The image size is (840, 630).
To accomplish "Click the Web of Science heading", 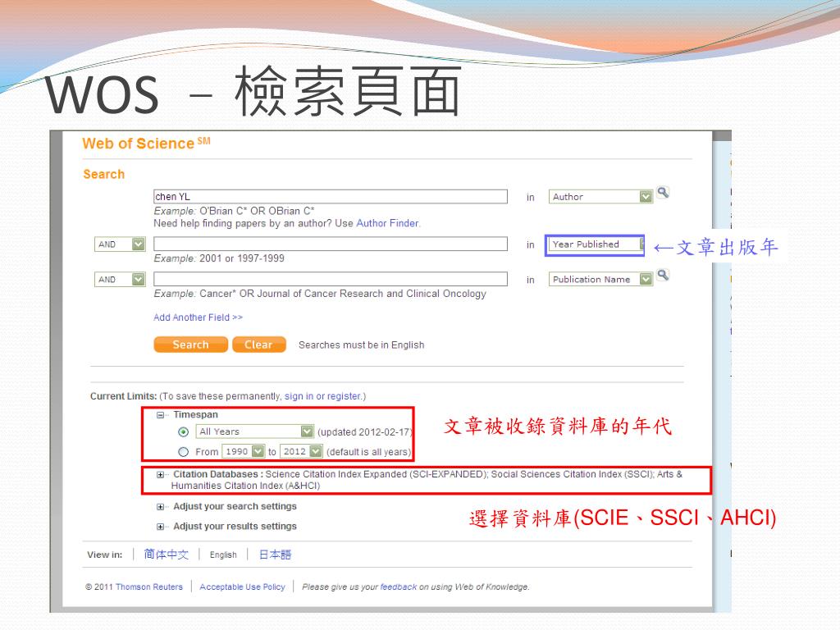I will (146, 143).
